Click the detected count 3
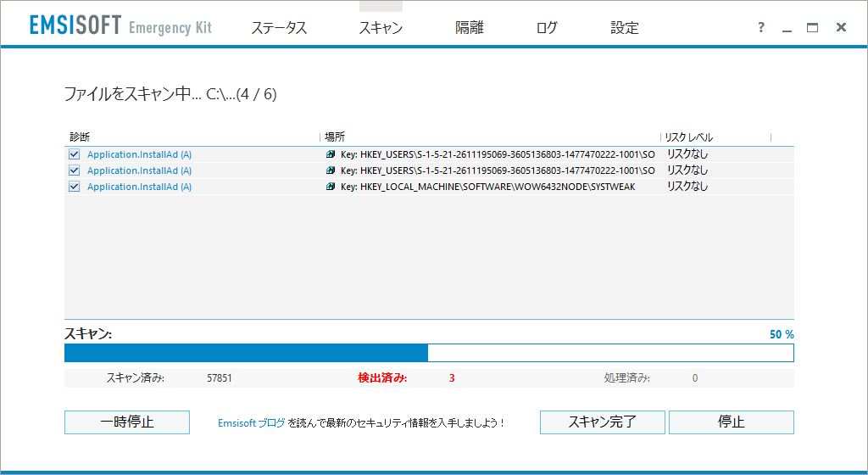 (452, 378)
